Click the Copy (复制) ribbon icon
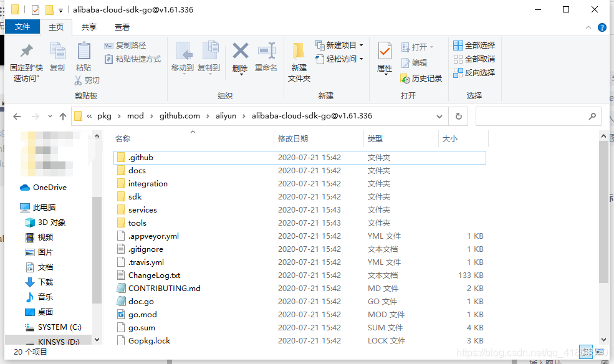 pyautogui.click(x=57, y=51)
